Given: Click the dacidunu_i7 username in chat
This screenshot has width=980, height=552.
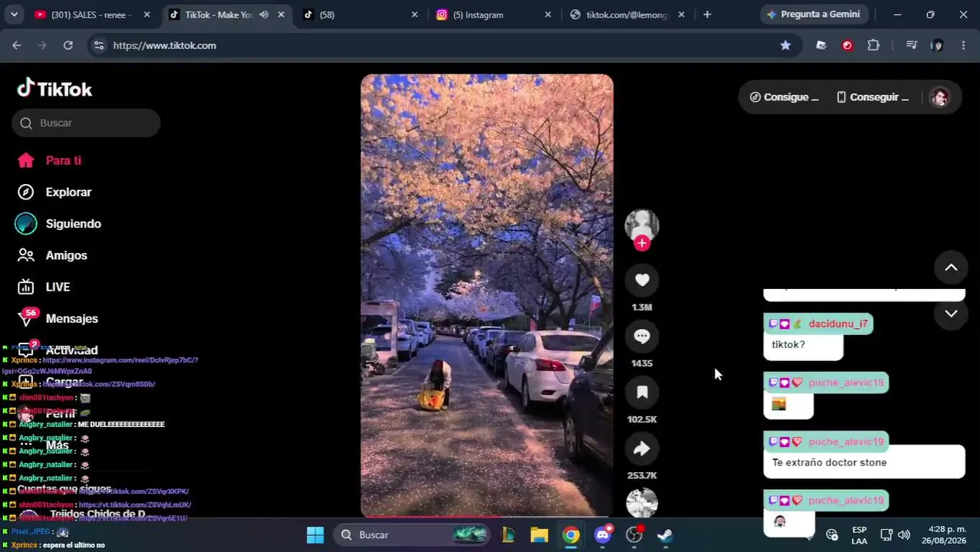Looking at the screenshot, I should [x=838, y=324].
